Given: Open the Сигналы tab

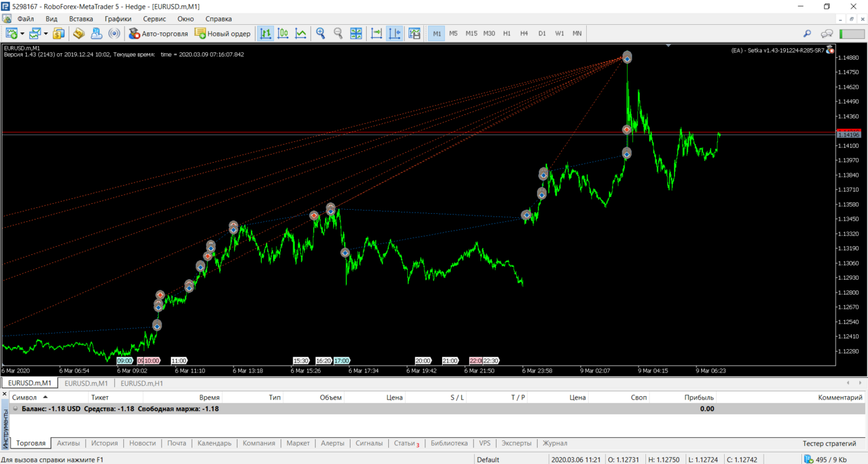Looking at the screenshot, I should [x=369, y=443].
